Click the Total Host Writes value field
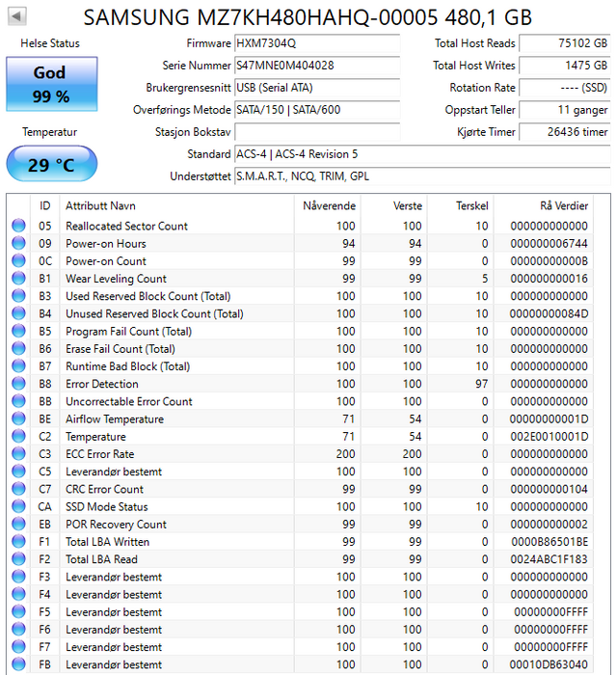Viewport: 616px width, 675px height. click(564, 66)
